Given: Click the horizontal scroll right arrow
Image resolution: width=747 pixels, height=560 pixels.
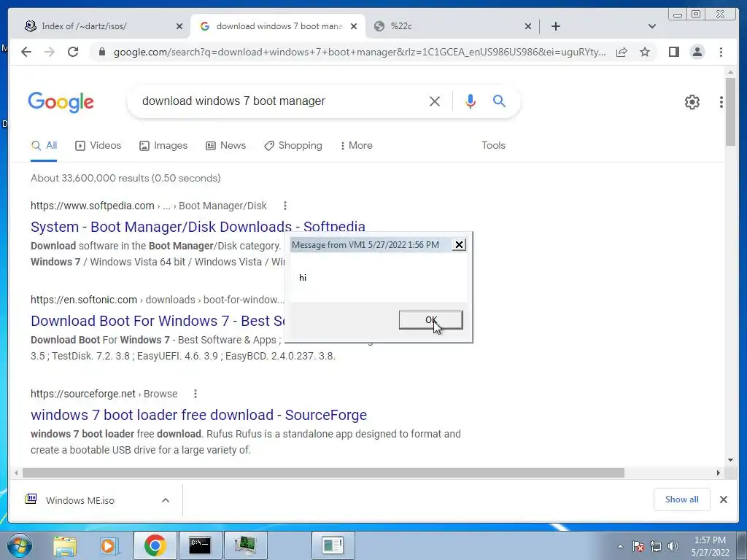Looking at the screenshot, I should click(718, 472).
